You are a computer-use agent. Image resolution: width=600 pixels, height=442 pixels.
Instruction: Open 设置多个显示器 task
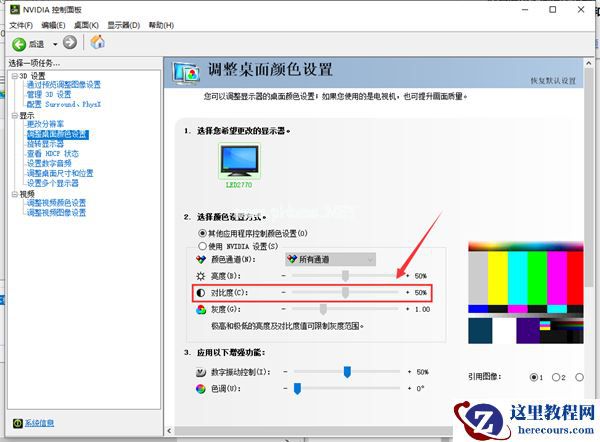tap(52, 183)
